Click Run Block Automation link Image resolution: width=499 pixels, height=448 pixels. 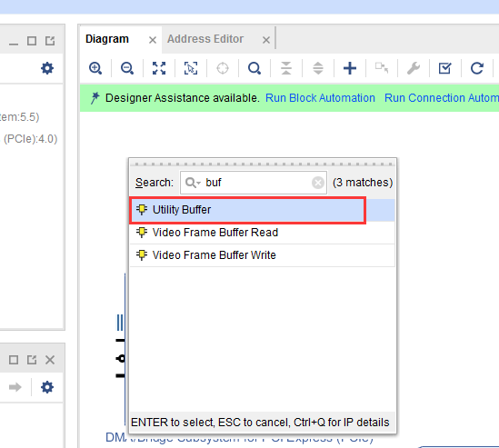[x=320, y=98]
